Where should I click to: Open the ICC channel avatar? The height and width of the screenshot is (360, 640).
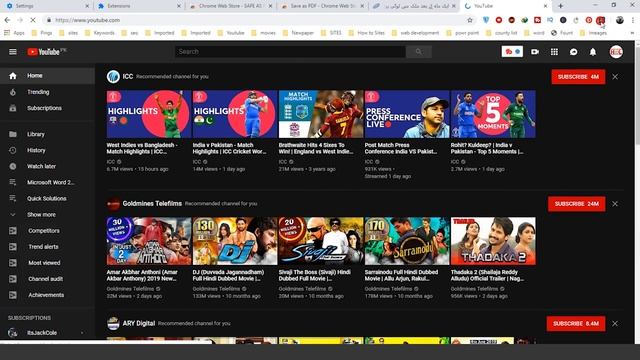[113, 76]
